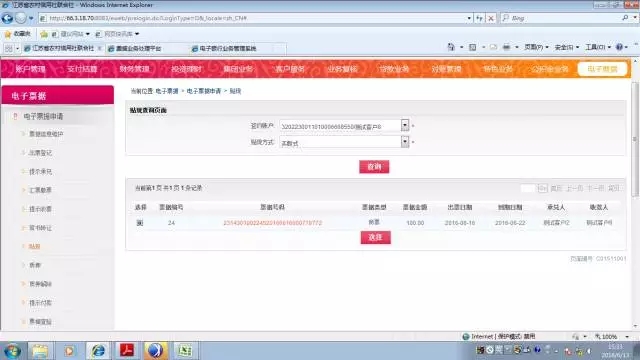Open 账户管理 in top navigation
640x360 pixels.
click(30, 69)
